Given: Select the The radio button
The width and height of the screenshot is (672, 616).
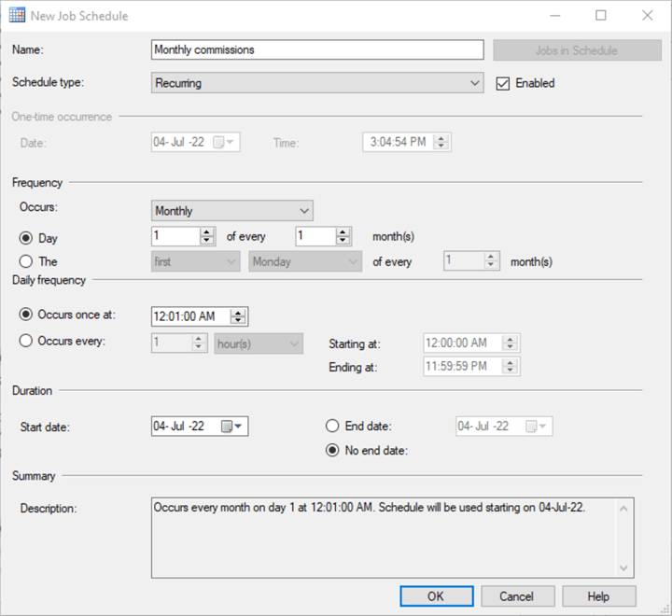Looking at the screenshot, I should (x=26, y=261).
